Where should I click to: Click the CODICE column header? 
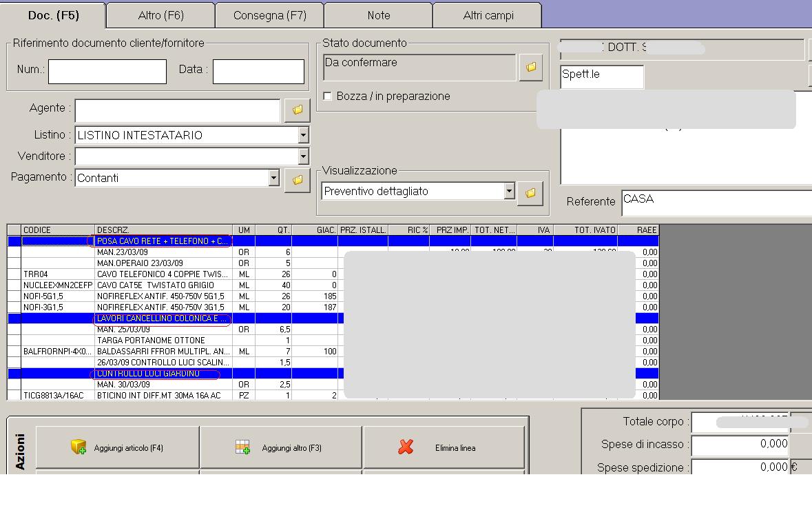click(58, 230)
